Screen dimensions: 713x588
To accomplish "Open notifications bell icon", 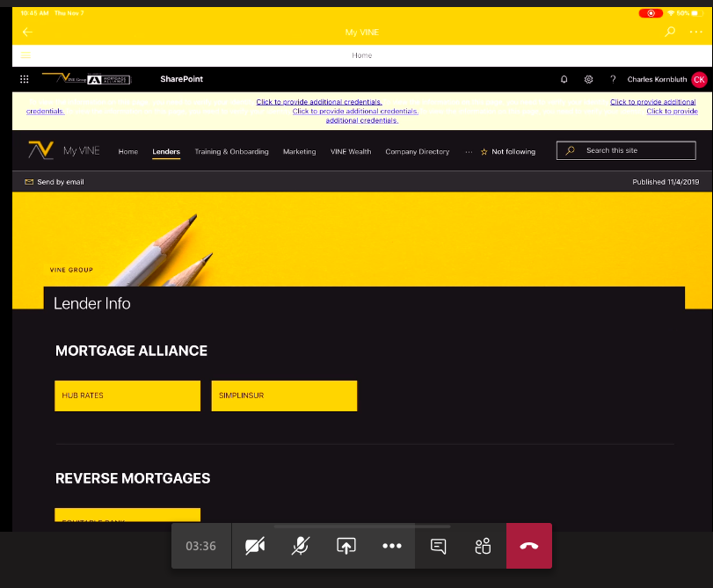I will pyautogui.click(x=564, y=79).
